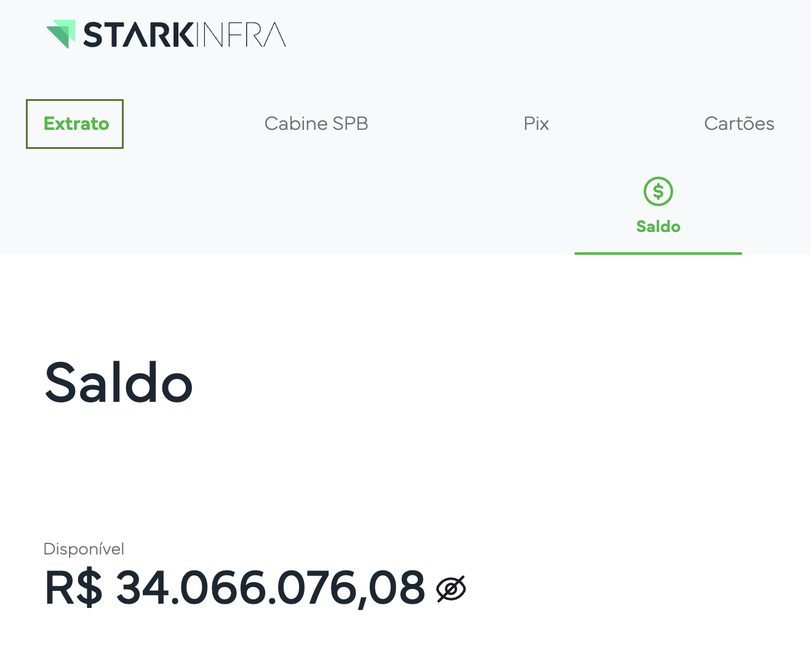This screenshot has height=672, width=811.
Task: Click the dollar sign icon above Saldo
Action: [658, 191]
